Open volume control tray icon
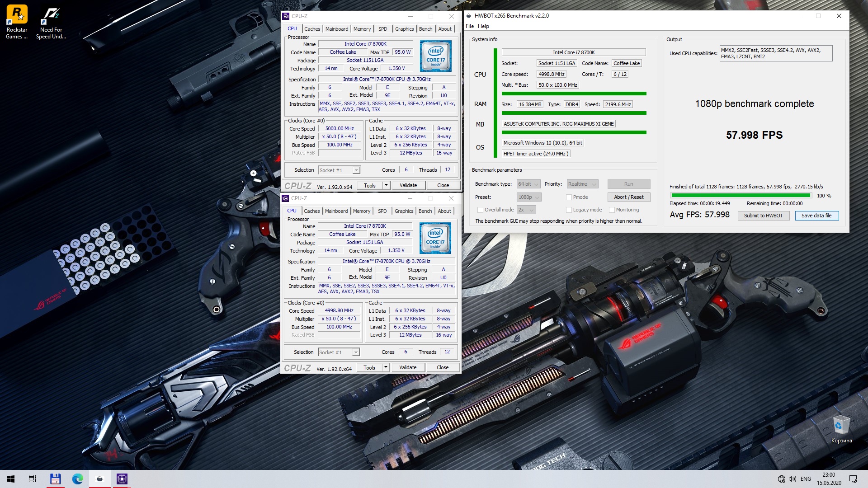868x488 pixels. [792, 479]
